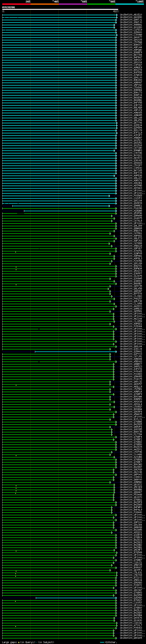The width and height of the screenshot is (146, 644).
Task: Click the green ~80% identity legend segment
Action: tap(101, 4)
